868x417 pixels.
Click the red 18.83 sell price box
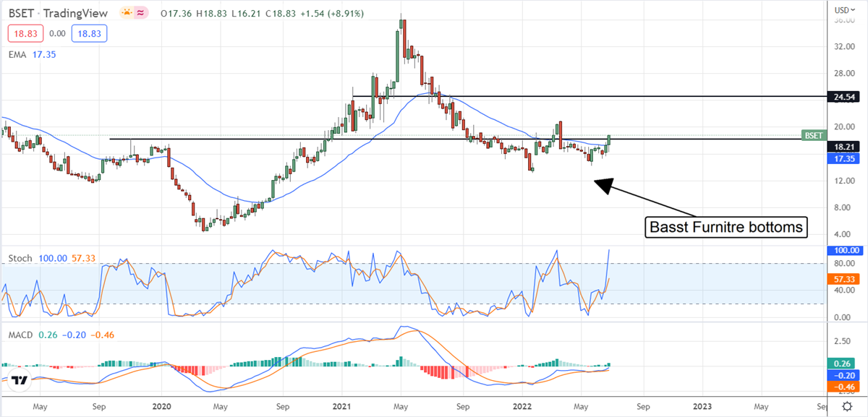click(x=26, y=33)
